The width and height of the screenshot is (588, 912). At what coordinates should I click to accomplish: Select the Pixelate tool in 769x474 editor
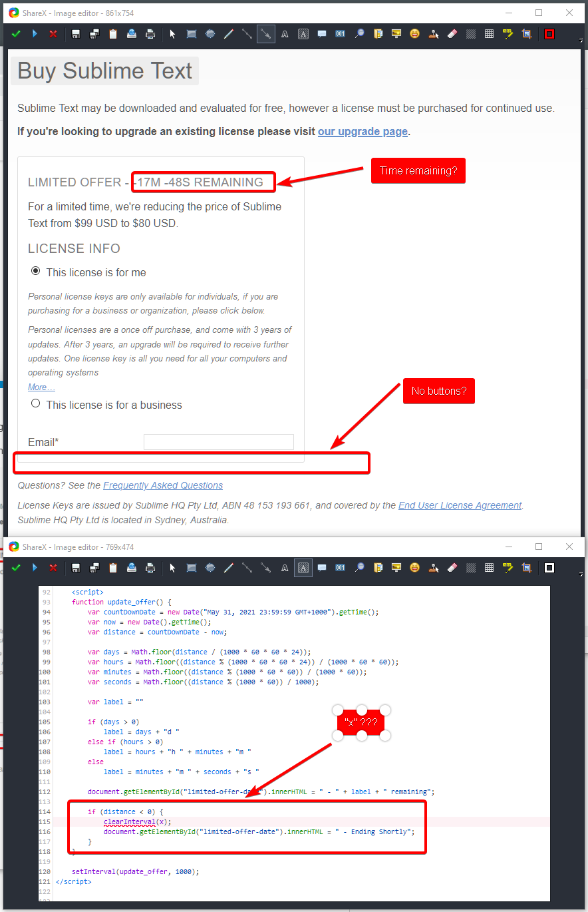(490, 568)
